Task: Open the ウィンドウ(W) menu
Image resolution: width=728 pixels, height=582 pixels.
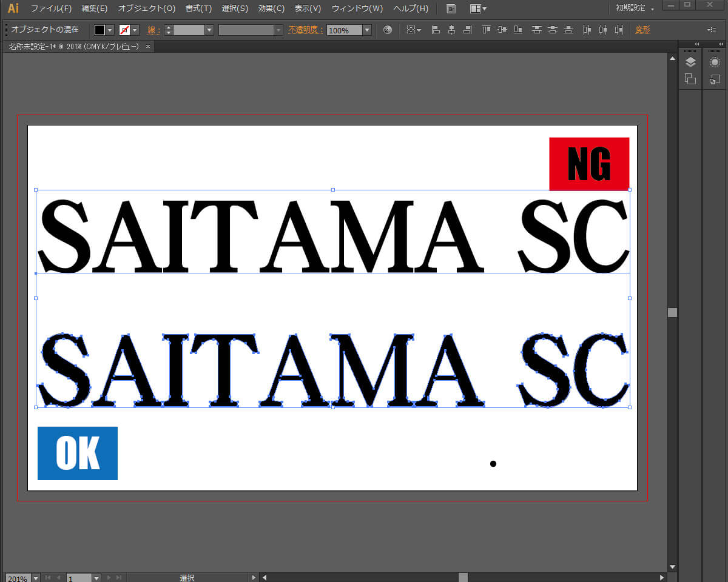Action: tap(357, 8)
